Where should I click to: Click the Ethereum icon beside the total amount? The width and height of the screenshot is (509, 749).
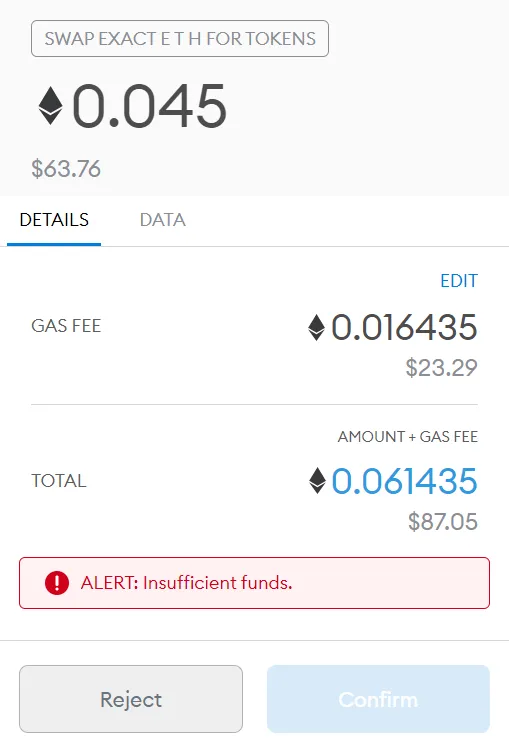tap(317, 481)
